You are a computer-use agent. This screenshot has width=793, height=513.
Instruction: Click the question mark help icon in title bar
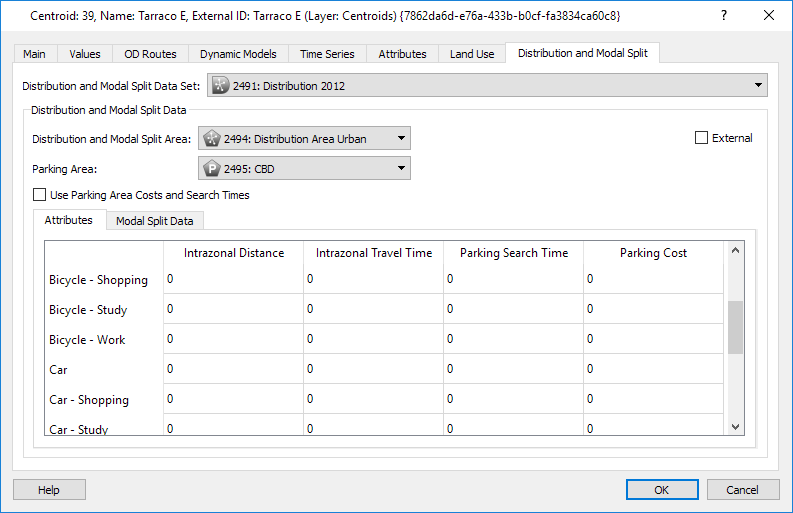click(x=724, y=15)
